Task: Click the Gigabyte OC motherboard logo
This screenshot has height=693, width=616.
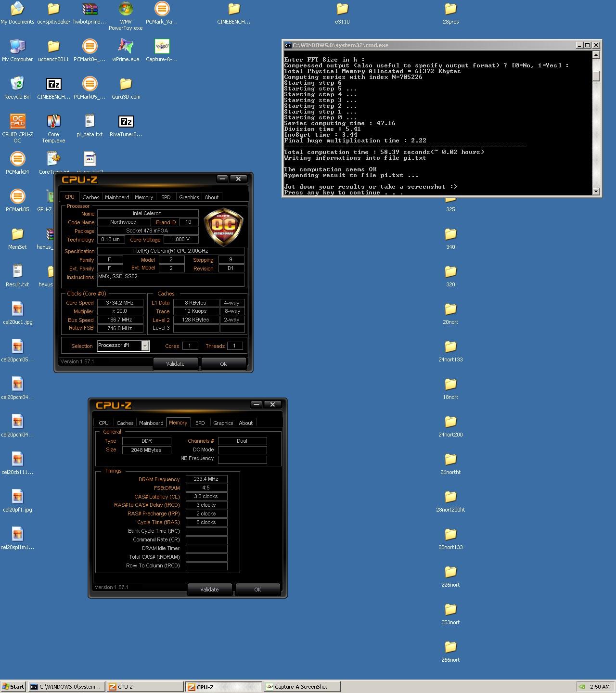Action: click(x=223, y=227)
